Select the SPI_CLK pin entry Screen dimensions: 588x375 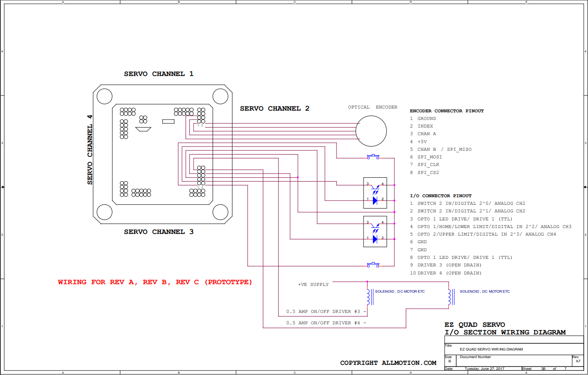[x=424, y=165]
